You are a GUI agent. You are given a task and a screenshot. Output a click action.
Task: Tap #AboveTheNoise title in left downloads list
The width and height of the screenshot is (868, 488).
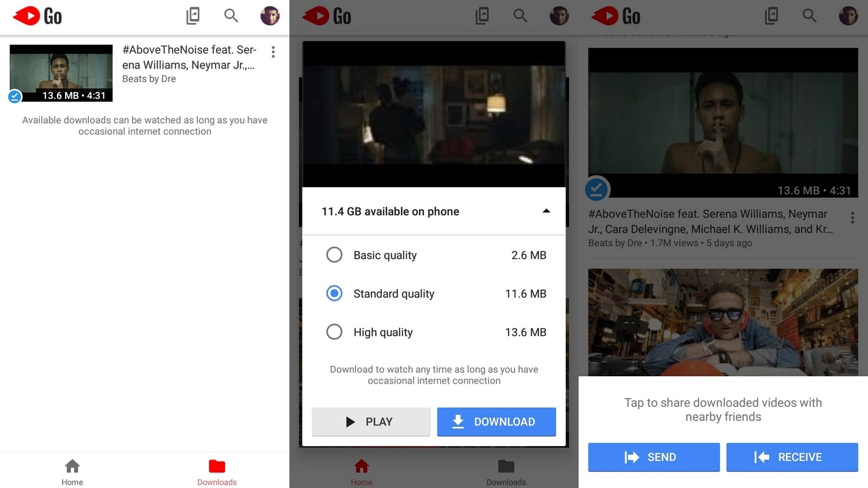tap(189, 58)
